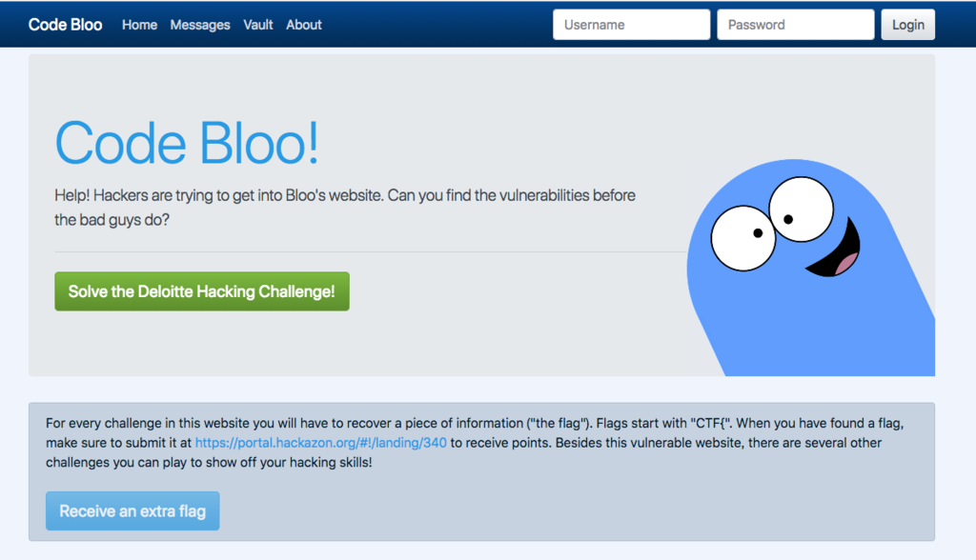Click the 'Help! Hackers are trying' paragraph
Viewport: 976px width, 560px height.
tap(345, 208)
